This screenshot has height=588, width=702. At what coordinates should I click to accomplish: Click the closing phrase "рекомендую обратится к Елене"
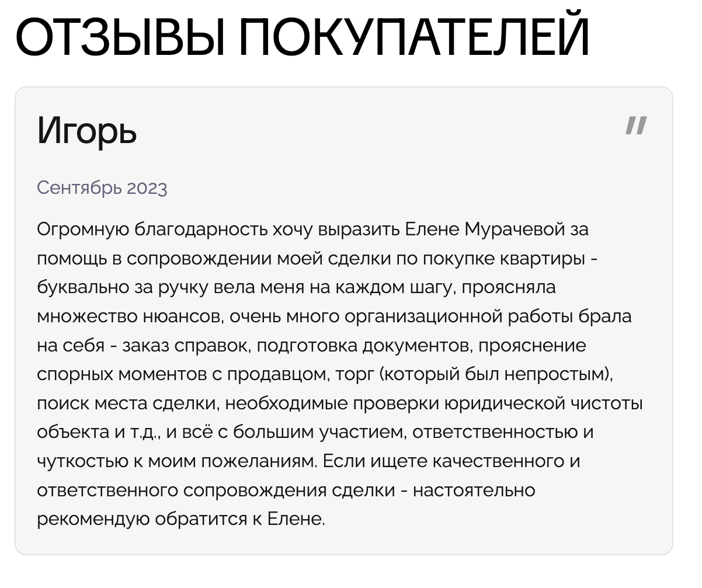pyautogui.click(x=180, y=519)
